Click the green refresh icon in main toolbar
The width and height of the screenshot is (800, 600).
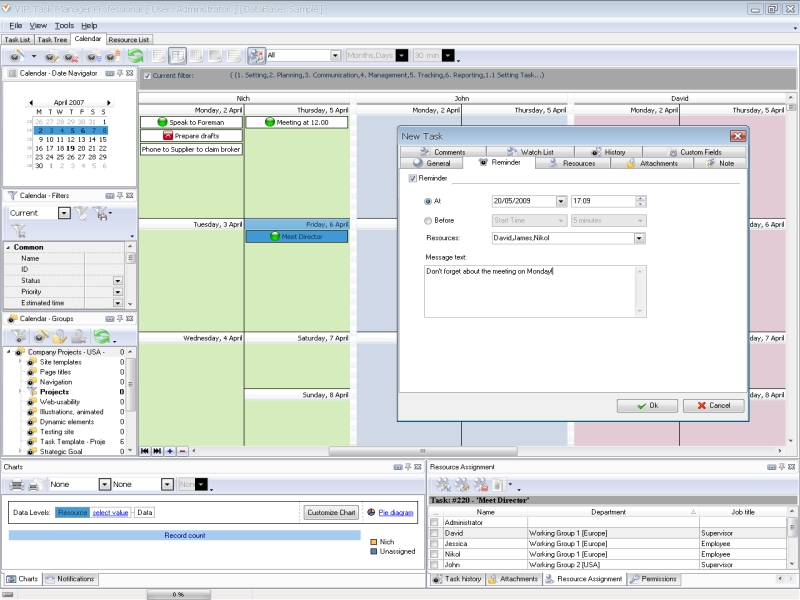tap(136, 56)
